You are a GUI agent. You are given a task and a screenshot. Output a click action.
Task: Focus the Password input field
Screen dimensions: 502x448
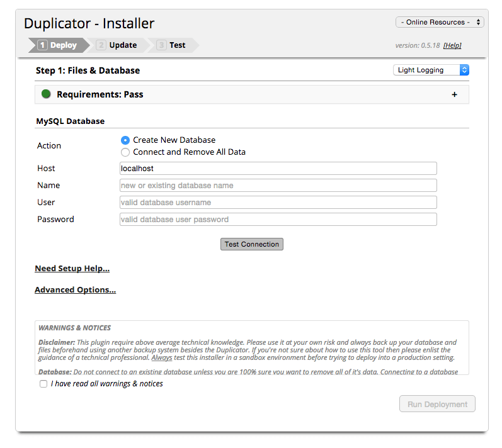point(278,220)
